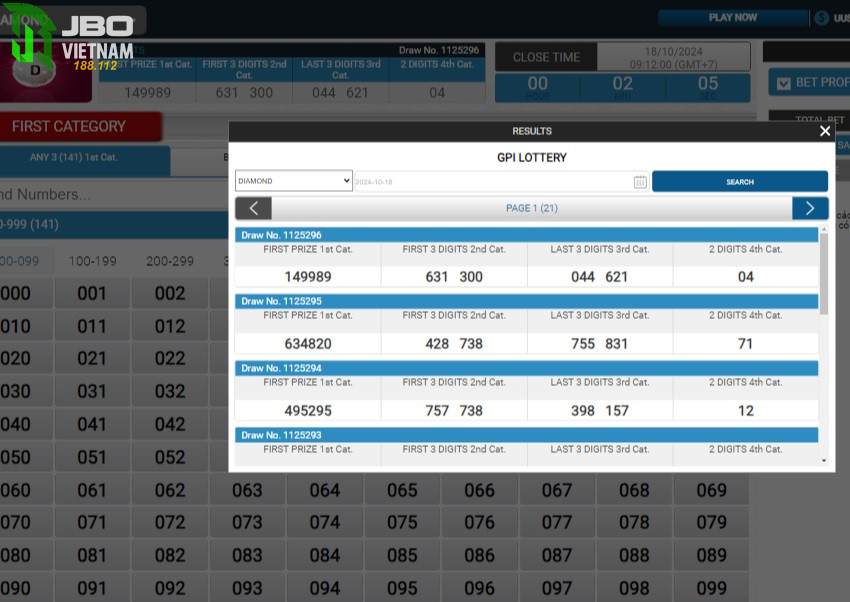
Task: Go to previous results page arrow
Action: point(253,208)
